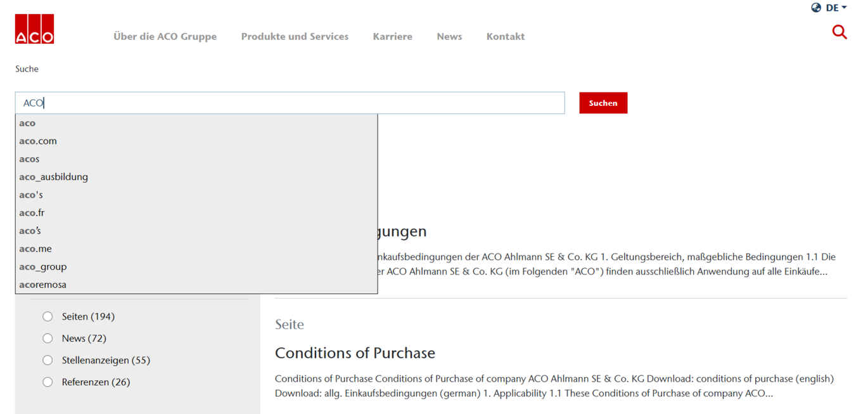
Task: Choose the "aco.me" suggestion
Action: (196, 249)
